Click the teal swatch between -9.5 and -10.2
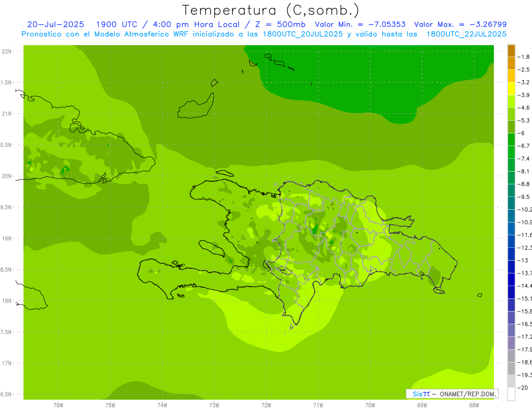532x411 pixels. coord(511,203)
